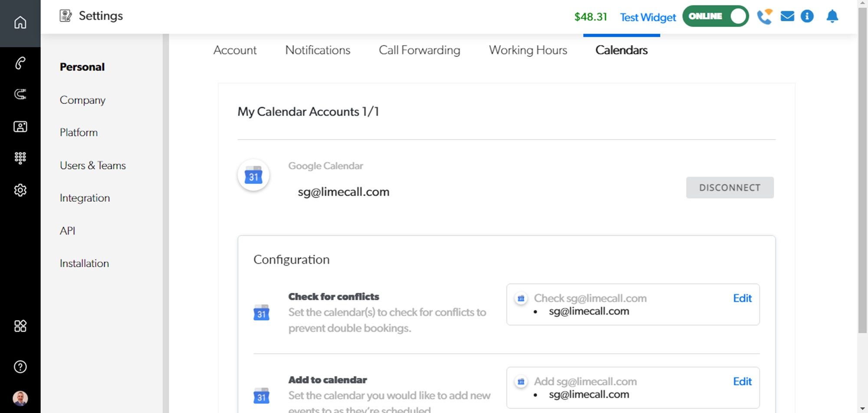Open the leads magnet icon in sidebar
The image size is (868, 413).
coord(20,94)
